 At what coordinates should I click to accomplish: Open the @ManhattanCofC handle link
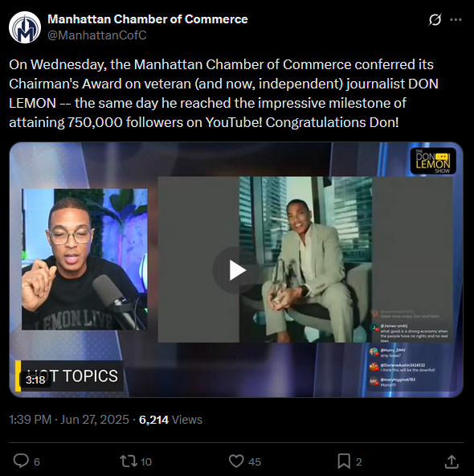coord(97,35)
